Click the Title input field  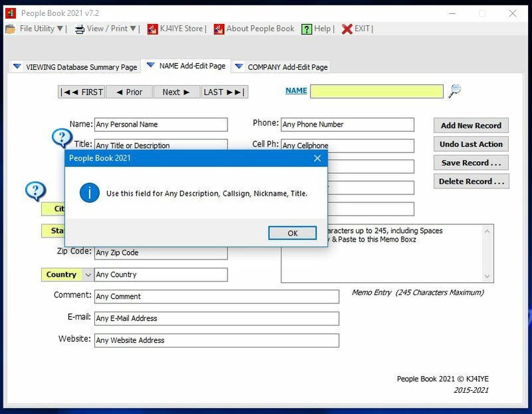[161, 144]
